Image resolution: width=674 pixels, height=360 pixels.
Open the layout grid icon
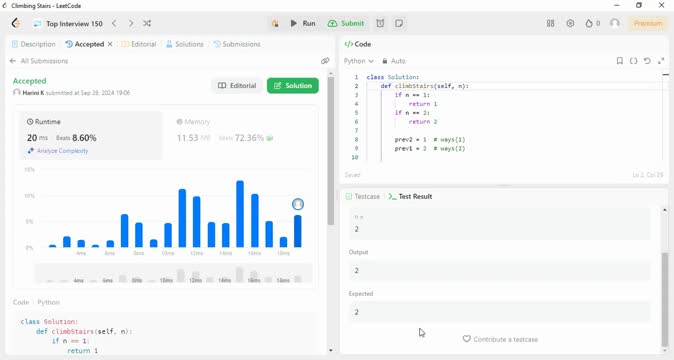click(550, 24)
